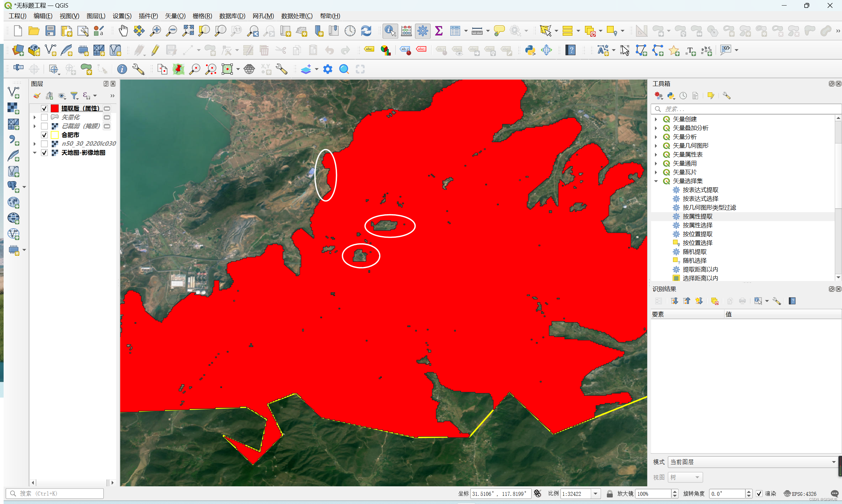Select the Pan Map hand tool
This screenshot has width=842, height=504.
[x=123, y=31]
